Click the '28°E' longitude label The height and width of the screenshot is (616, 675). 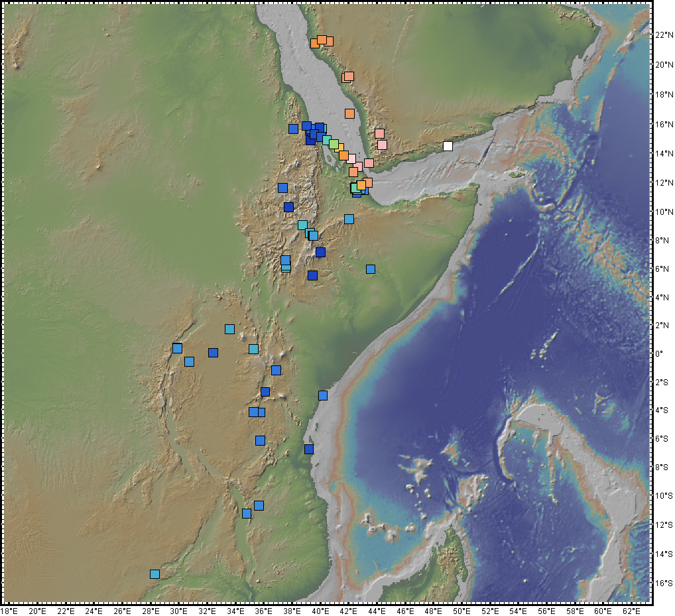(151, 611)
